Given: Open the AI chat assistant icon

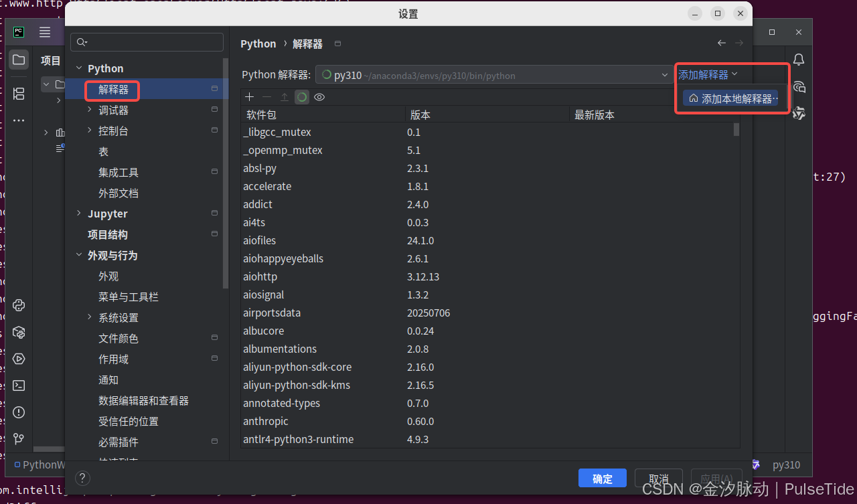Looking at the screenshot, I should tap(799, 87).
